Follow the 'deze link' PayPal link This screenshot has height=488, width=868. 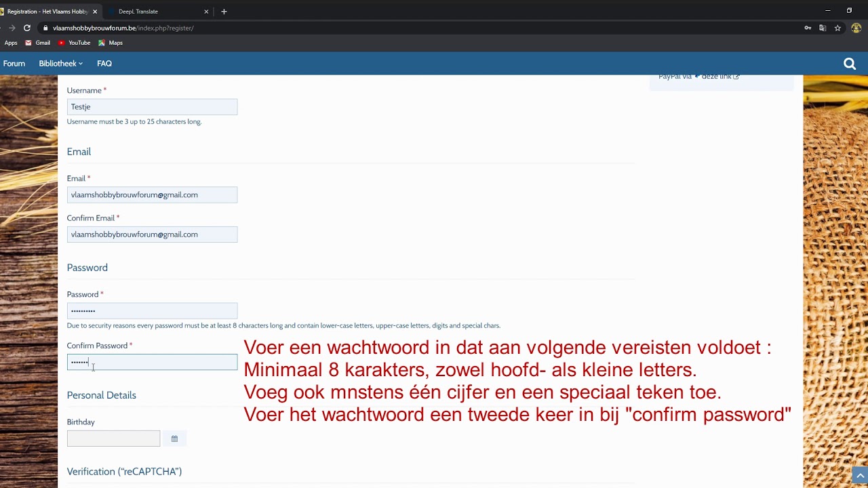click(720, 77)
